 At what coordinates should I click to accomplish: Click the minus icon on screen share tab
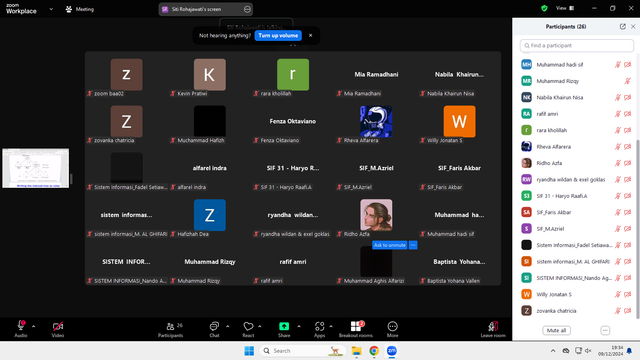[x=247, y=9]
